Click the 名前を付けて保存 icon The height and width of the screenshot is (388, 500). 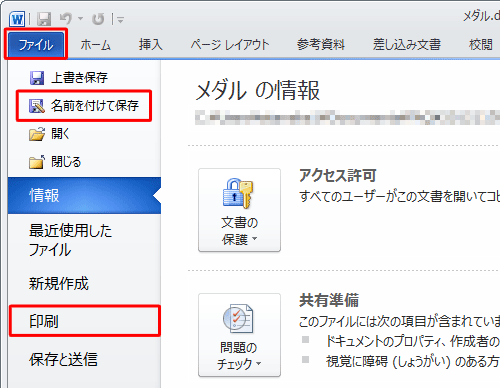tap(37, 106)
